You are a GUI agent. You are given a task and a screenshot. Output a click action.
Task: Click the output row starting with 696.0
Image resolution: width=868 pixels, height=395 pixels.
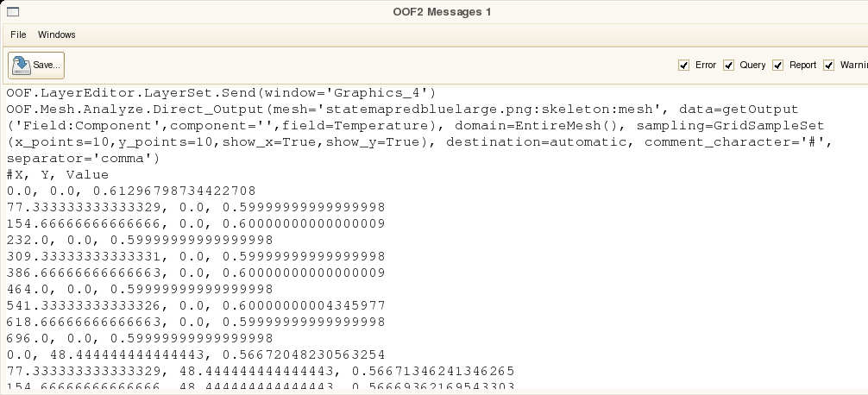coord(140,338)
